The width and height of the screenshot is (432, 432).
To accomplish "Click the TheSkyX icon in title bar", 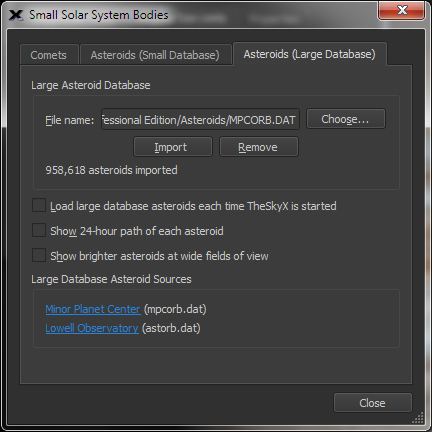I will [16, 15].
